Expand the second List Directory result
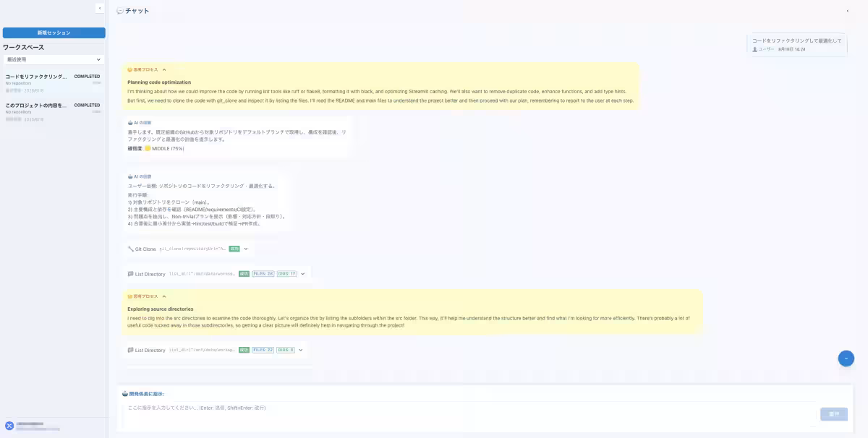 301,350
